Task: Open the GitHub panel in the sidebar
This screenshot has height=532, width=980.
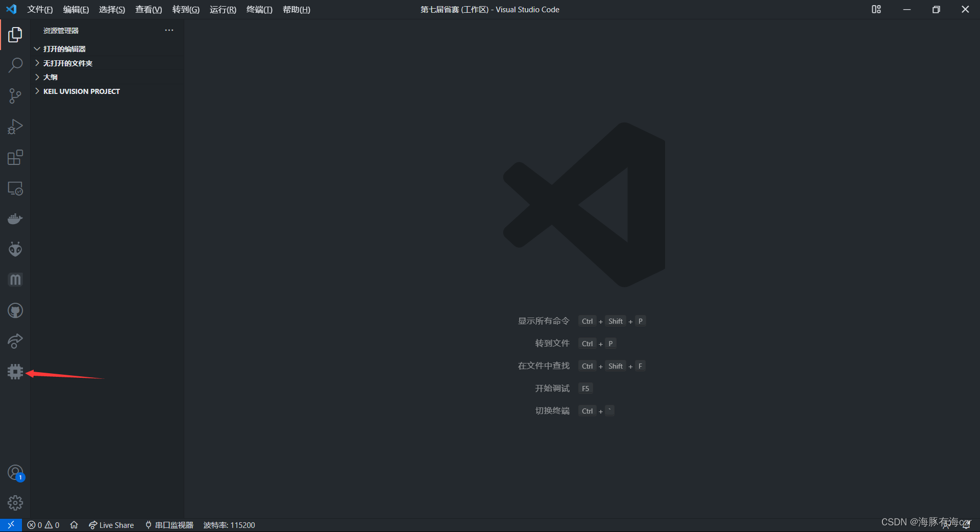Action: coord(15,310)
